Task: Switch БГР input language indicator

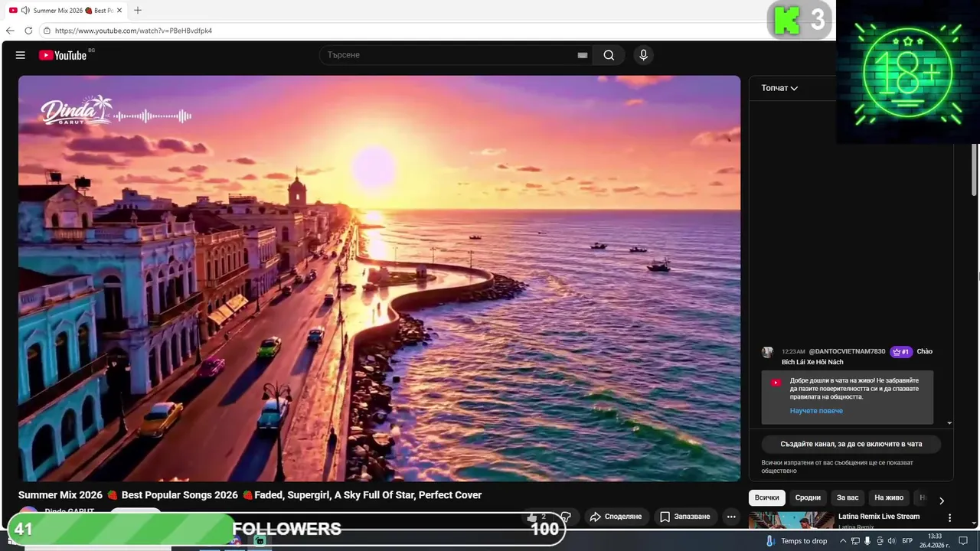Action: (907, 541)
